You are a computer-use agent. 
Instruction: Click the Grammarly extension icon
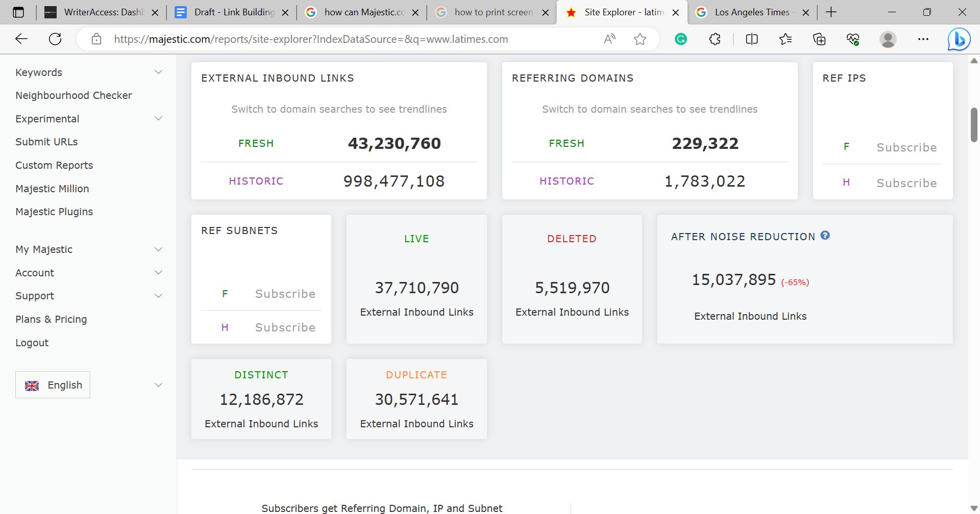point(680,39)
